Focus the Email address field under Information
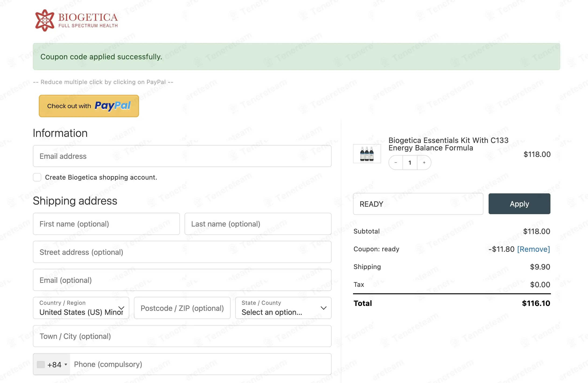 [x=182, y=156]
